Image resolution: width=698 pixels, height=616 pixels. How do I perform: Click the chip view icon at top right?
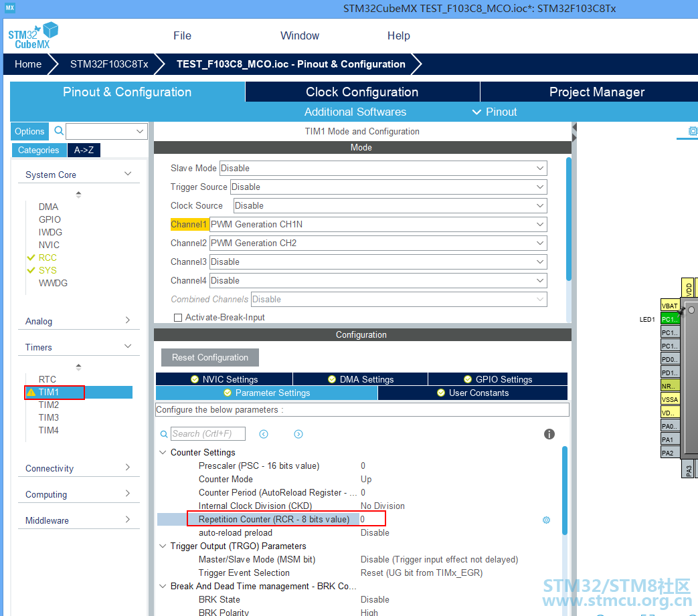pos(693,131)
